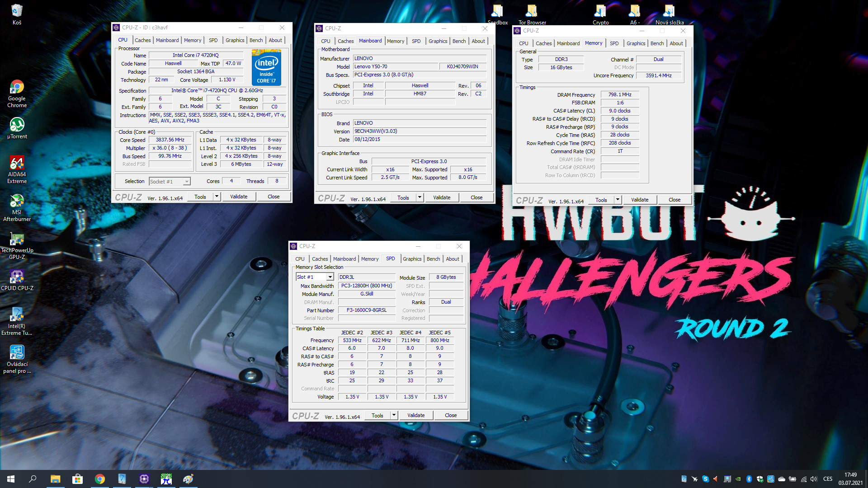Switch to Caches tab in c3havf window
The image size is (868, 488).
(142, 40)
